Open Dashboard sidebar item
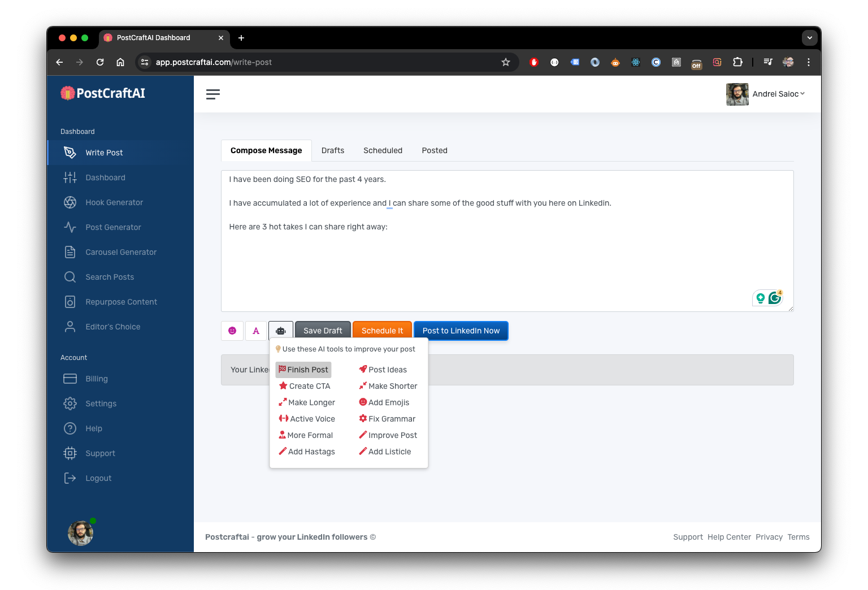Image resolution: width=868 pixels, height=590 pixels. [x=120, y=177]
